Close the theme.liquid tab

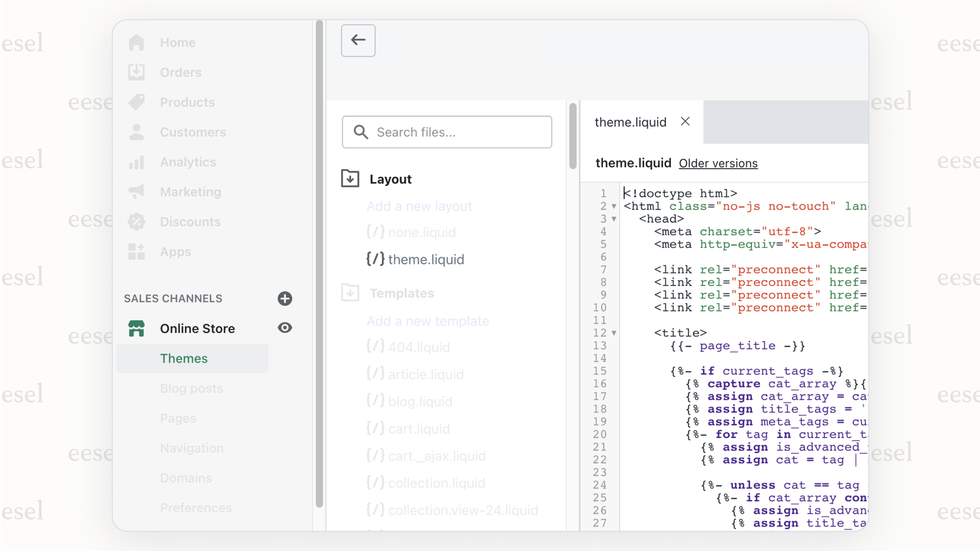685,122
